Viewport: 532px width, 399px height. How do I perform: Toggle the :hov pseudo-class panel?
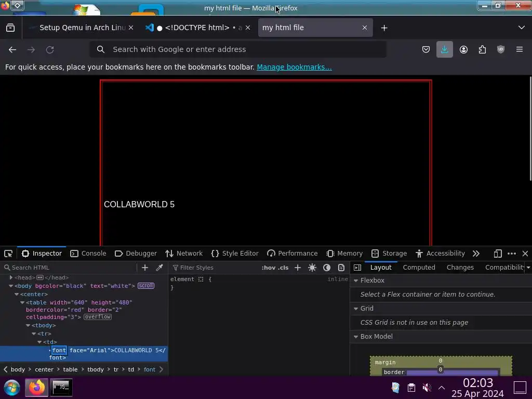tap(268, 268)
